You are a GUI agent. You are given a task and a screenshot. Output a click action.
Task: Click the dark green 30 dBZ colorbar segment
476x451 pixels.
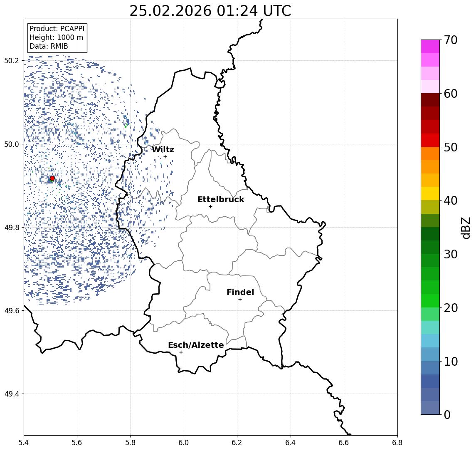pos(430,247)
